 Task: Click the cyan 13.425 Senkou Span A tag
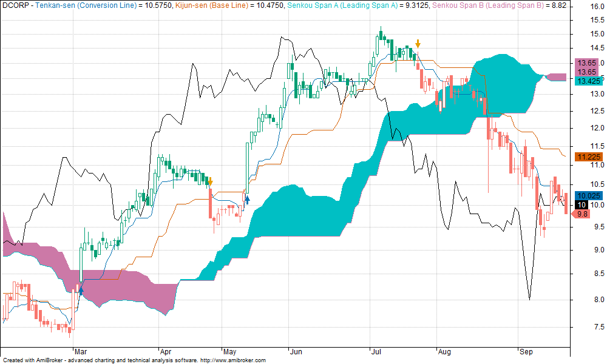pos(586,81)
